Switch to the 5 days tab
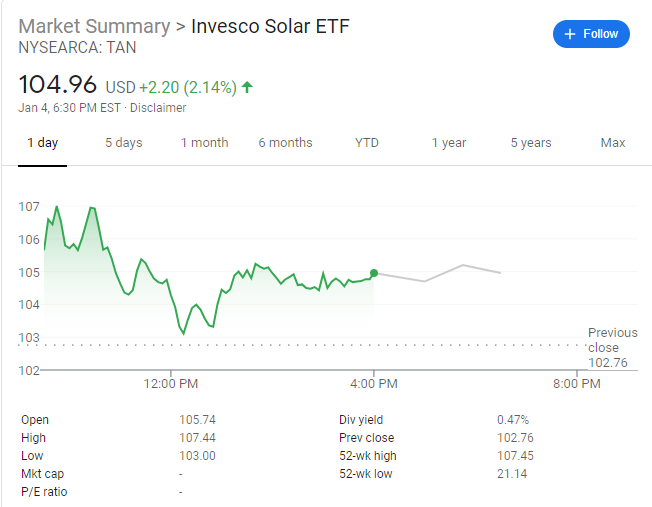The image size is (652, 507). pyautogui.click(x=124, y=143)
